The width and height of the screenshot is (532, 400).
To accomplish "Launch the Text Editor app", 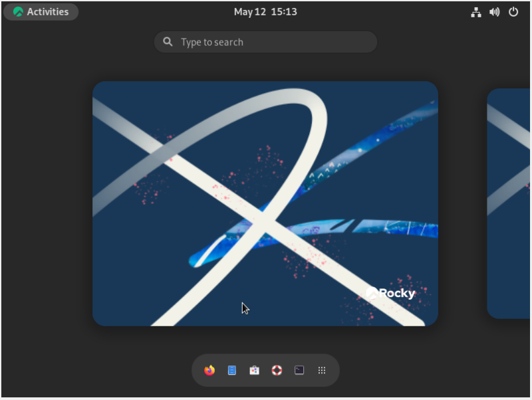I will click(232, 370).
